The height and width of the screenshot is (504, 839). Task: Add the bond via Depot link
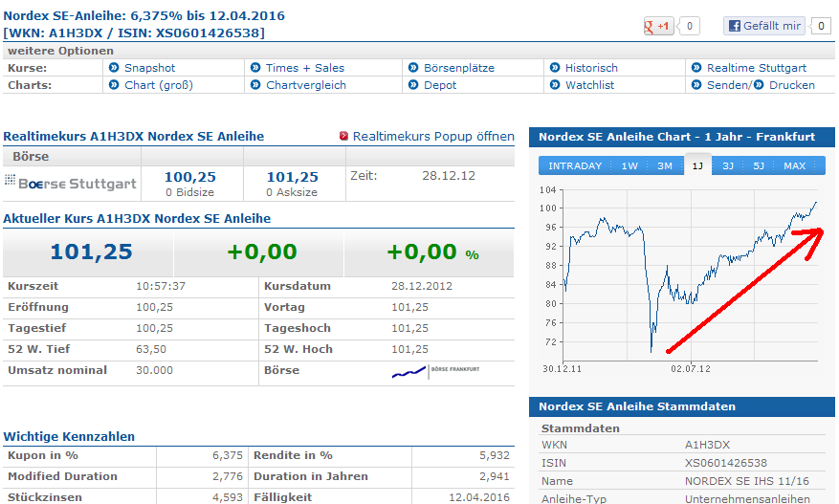click(x=440, y=85)
